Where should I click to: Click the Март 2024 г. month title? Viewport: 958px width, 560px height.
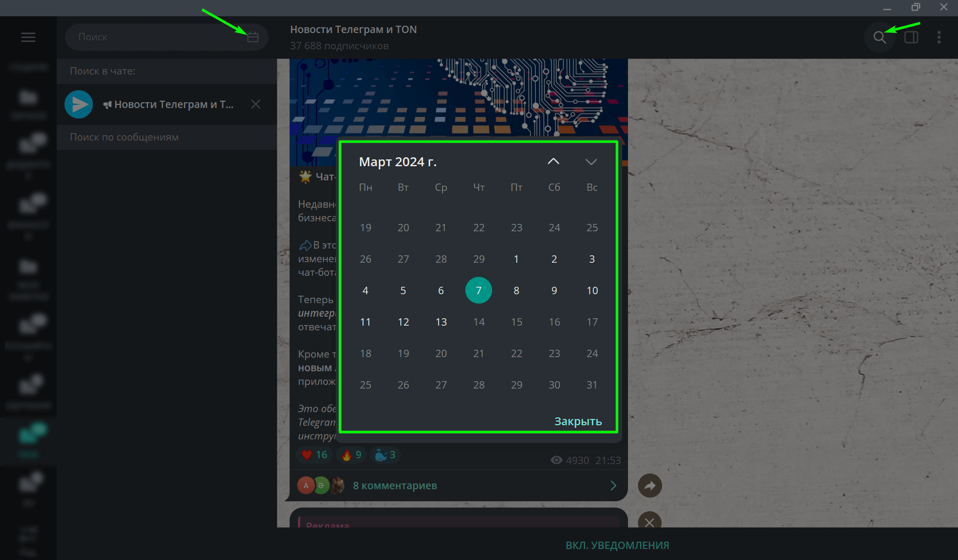tap(398, 162)
